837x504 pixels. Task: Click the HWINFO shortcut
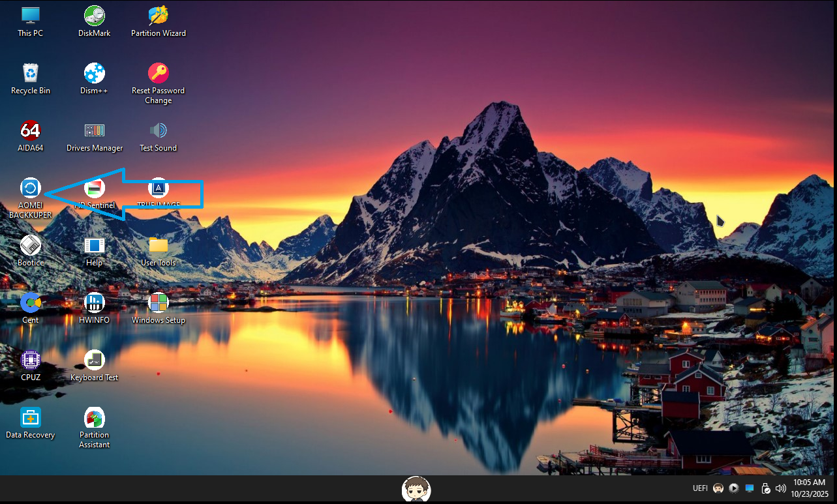(x=94, y=303)
